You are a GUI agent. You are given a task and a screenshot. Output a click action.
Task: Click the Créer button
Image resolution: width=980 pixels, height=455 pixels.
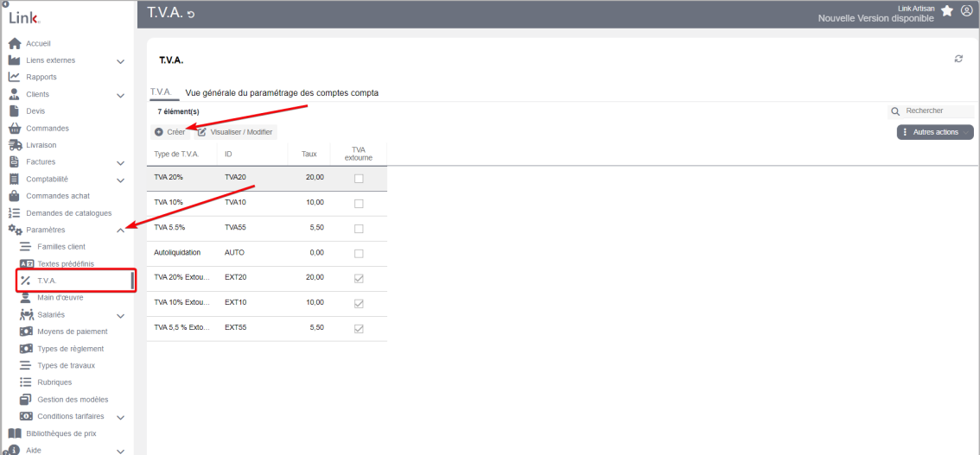pos(170,132)
